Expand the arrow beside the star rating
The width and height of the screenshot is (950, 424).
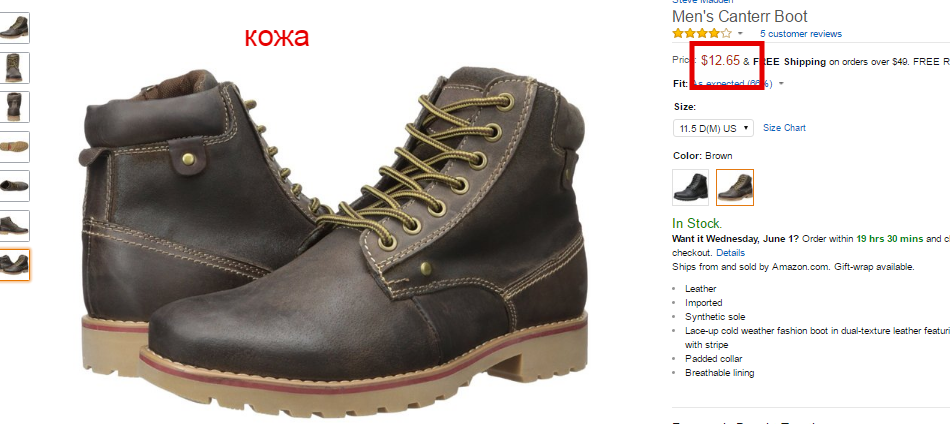740,34
